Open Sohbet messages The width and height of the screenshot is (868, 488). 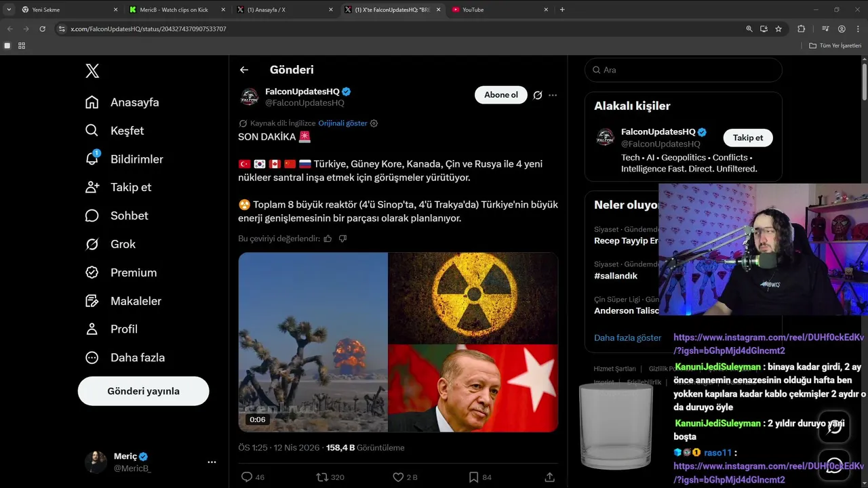[117, 216]
